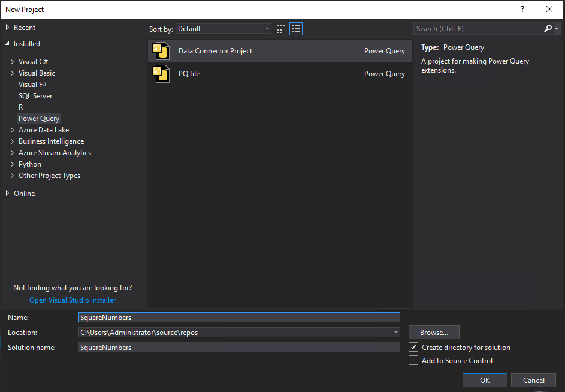Expand the Visual Basic node
Screen dimensions: 565x392
[12, 73]
